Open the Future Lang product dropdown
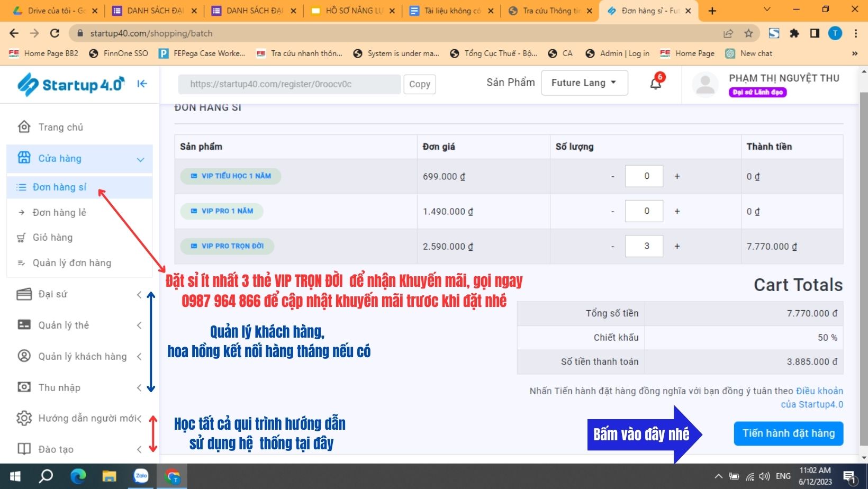 pyautogui.click(x=584, y=83)
